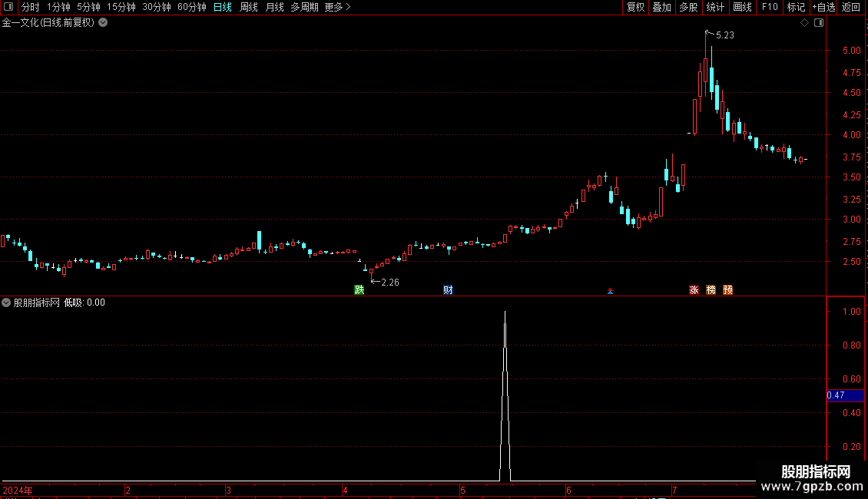This screenshot has height=499, width=868.
Task: Click the 5.23 high price label
Action: [724, 35]
